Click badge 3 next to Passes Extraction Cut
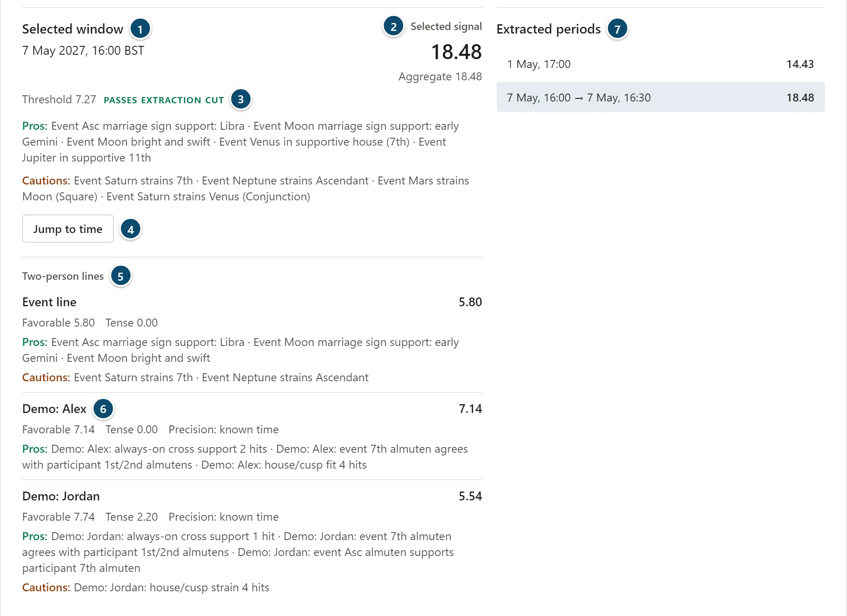 (x=241, y=99)
